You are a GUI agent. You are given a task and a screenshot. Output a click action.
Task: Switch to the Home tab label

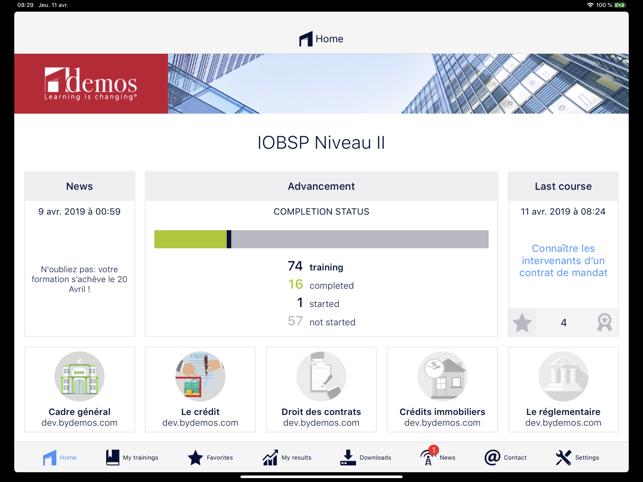click(x=68, y=457)
